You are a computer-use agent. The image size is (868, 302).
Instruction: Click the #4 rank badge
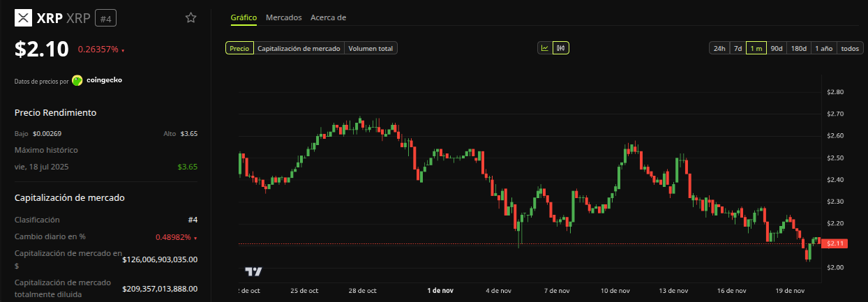(105, 19)
